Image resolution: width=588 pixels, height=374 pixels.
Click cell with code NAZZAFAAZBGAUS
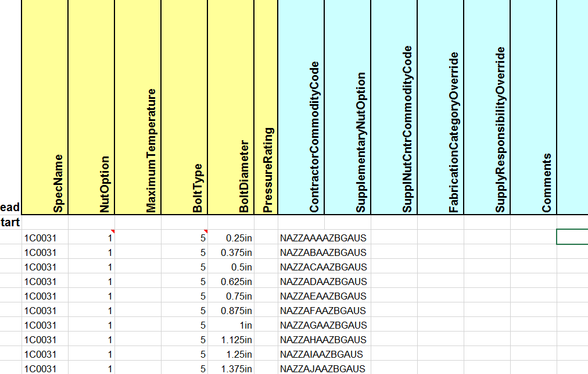324,311
